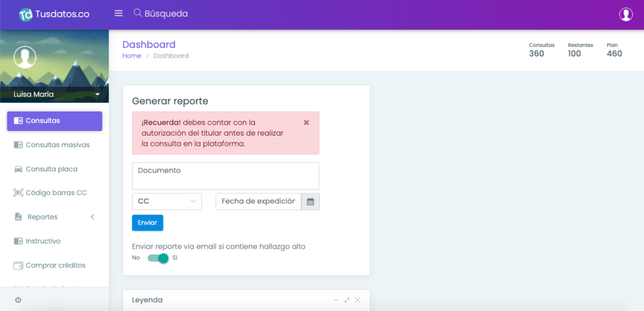The height and width of the screenshot is (311, 644).
Task: Click the Búsqueda search field
Action: click(166, 13)
